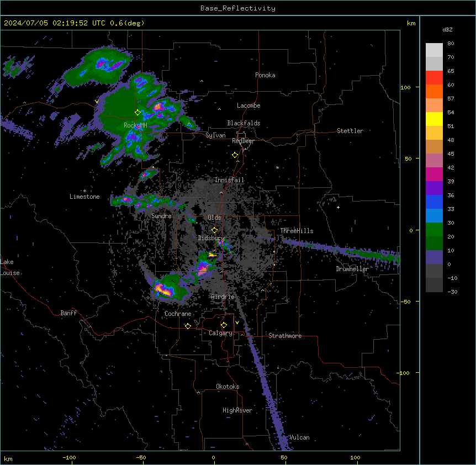The width and height of the screenshot is (476, 465).
Task: Click the Lake Louise label
Action: [x=10, y=267]
